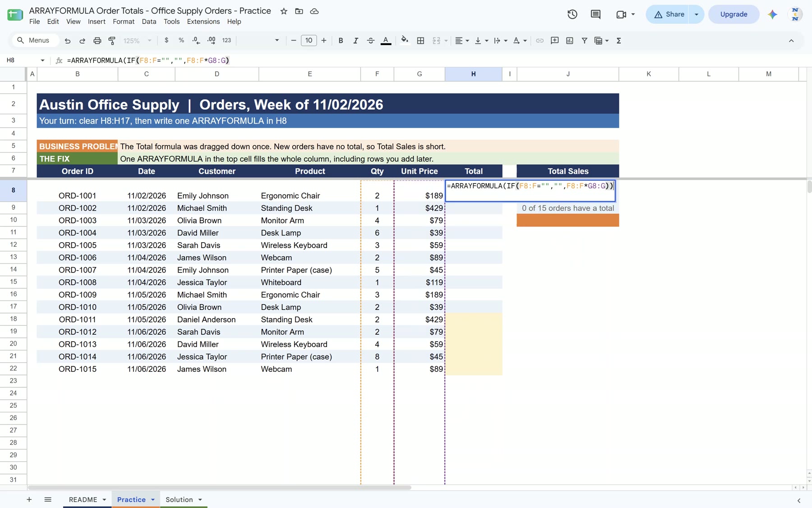Screen dimensions: 812x508
Task: Insert a comment from toolbar
Action: click(554, 41)
